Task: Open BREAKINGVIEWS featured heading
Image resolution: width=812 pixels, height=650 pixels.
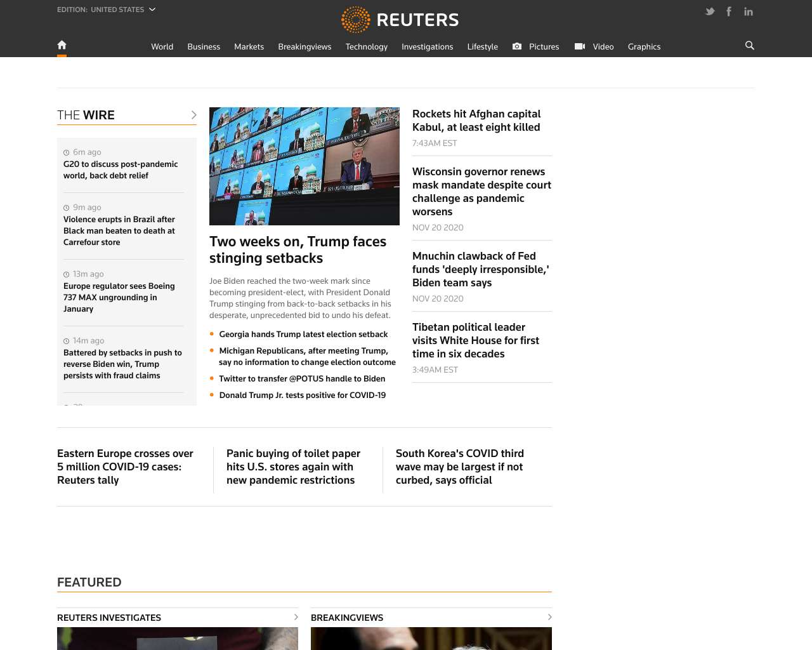Action: (347, 618)
